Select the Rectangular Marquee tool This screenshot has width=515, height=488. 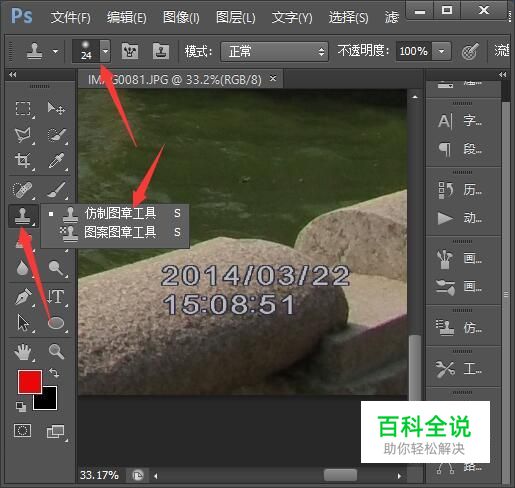23,108
